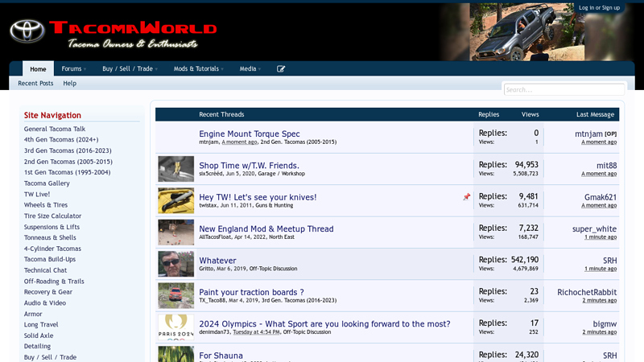Open Hey TW! Let's see your knives!

(x=258, y=197)
